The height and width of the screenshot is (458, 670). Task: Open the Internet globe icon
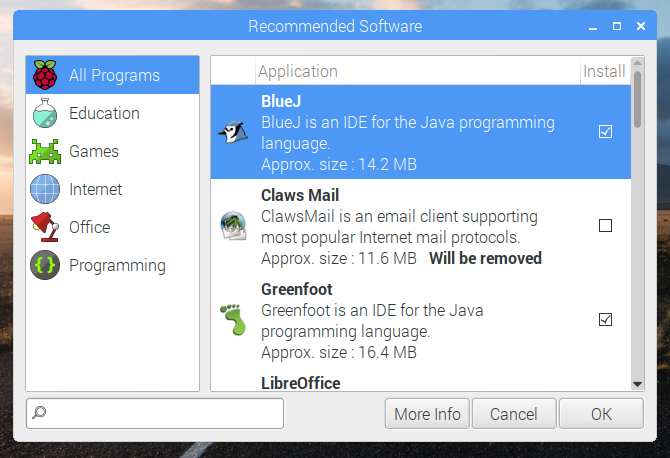45,189
